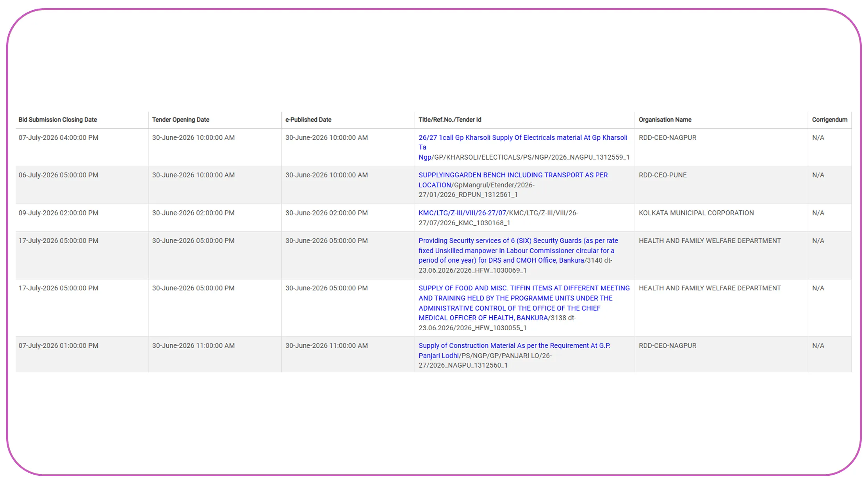Click the Tender Opening Date column header
This screenshot has width=868, height=484.
pos(180,119)
